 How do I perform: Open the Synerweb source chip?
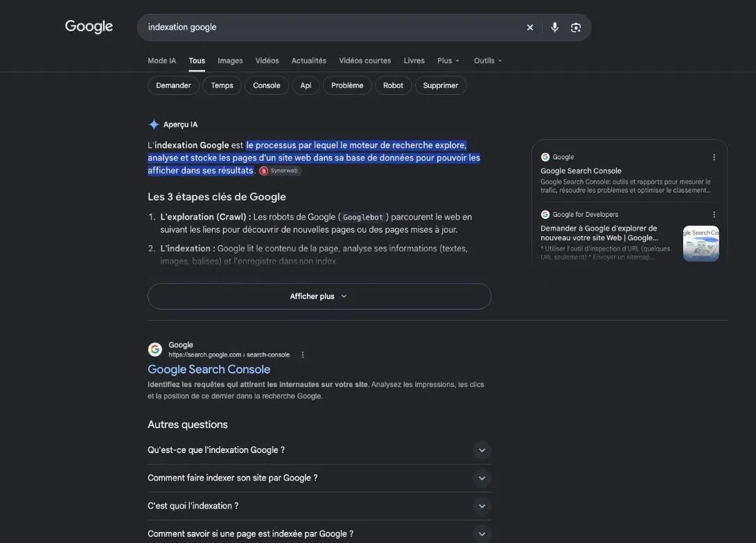point(280,170)
